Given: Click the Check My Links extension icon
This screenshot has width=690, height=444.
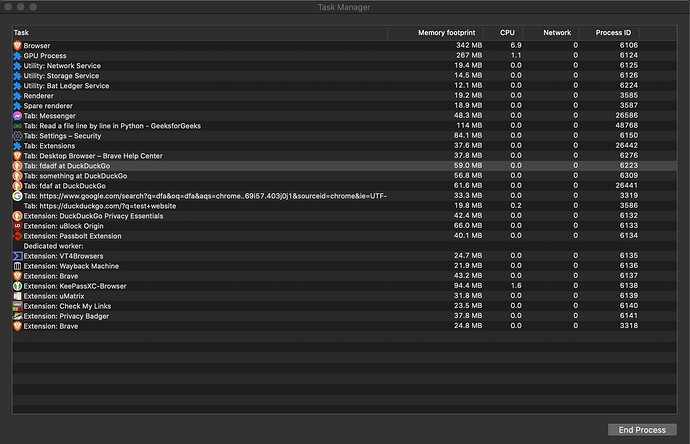Looking at the screenshot, I should pos(17,306).
